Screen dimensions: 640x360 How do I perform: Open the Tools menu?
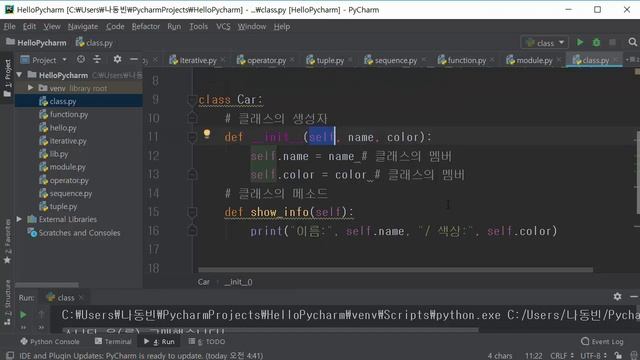[198, 27]
